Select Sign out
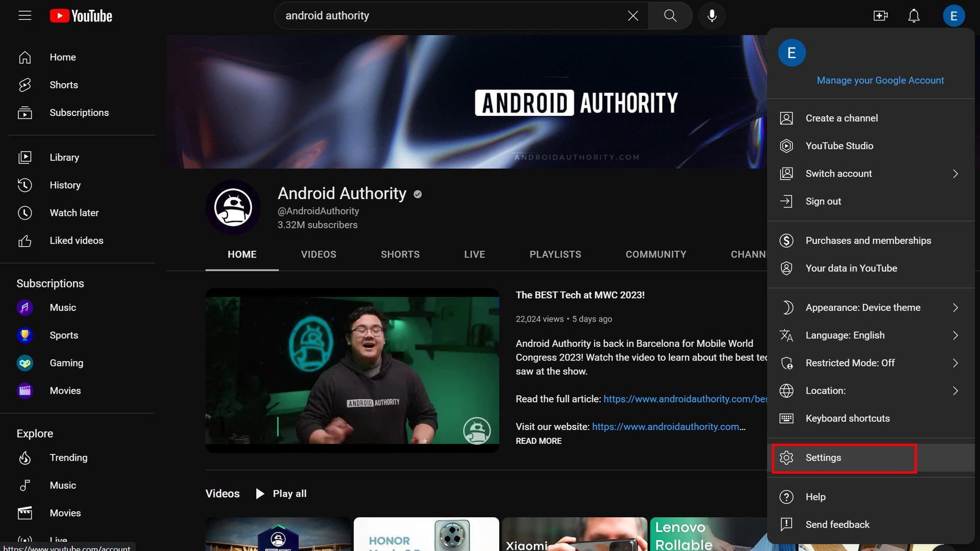The width and height of the screenshot is (980, 551). (871, 201)
